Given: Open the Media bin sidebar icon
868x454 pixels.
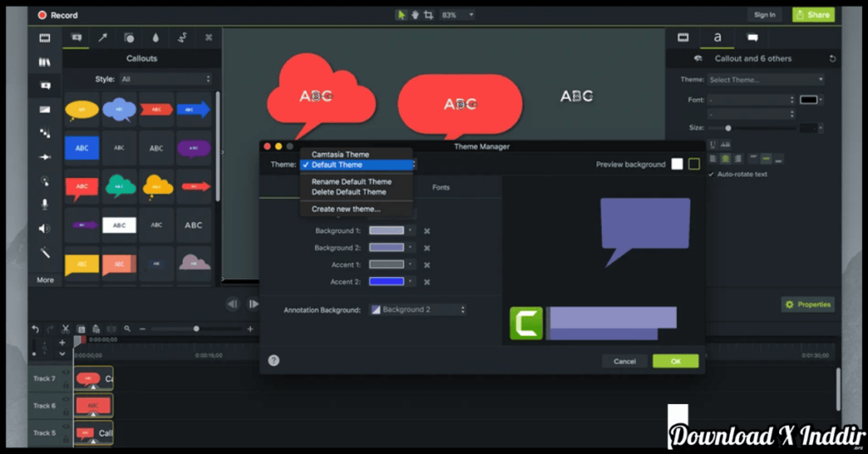Looking at the screenshot, I should tap(45, 37).
